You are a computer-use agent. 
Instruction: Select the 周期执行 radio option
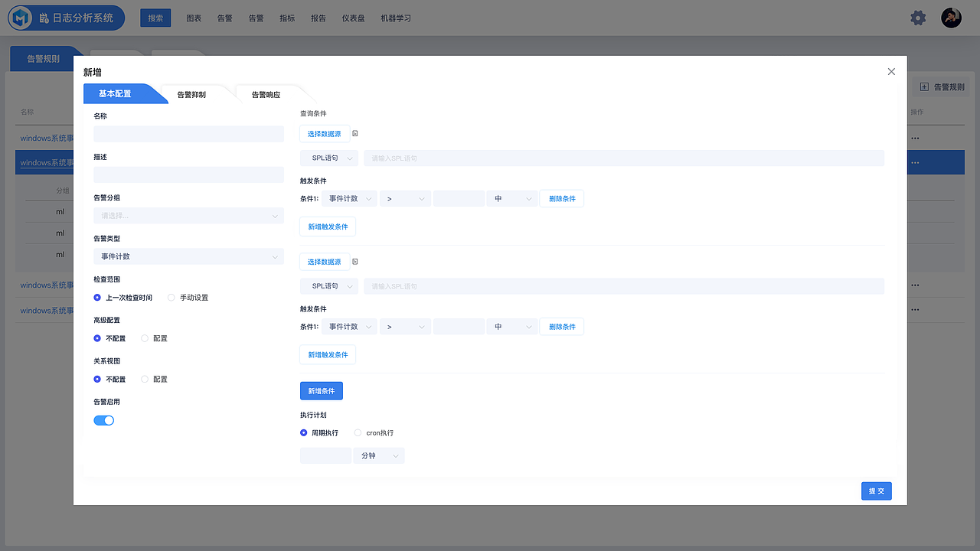click(304, 433)
